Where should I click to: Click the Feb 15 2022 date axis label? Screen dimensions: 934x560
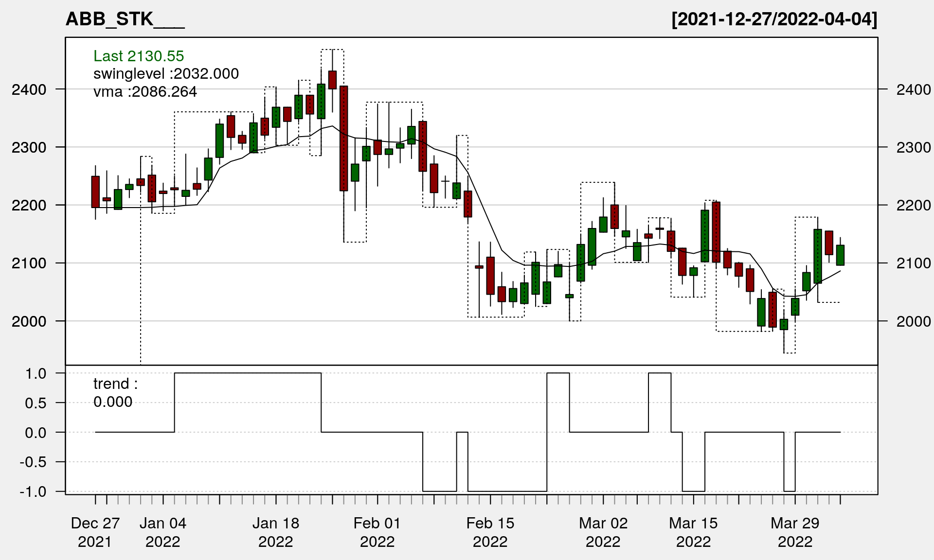click(x=490, y=532)
